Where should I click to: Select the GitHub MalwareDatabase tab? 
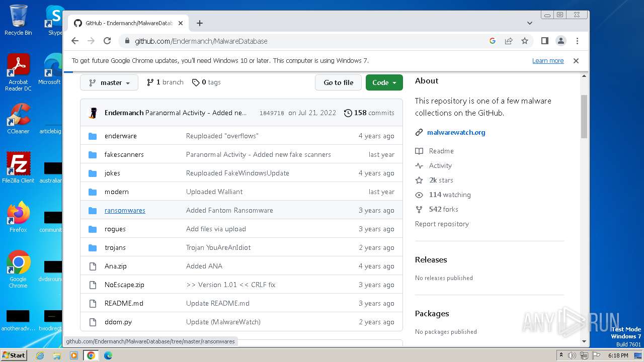[128, 23]
